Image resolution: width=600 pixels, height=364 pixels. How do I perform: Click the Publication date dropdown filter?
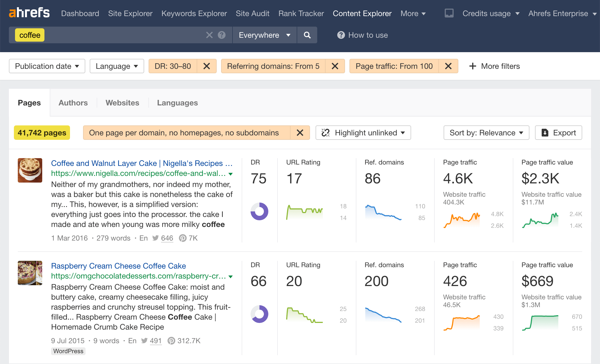pos(46,66)
